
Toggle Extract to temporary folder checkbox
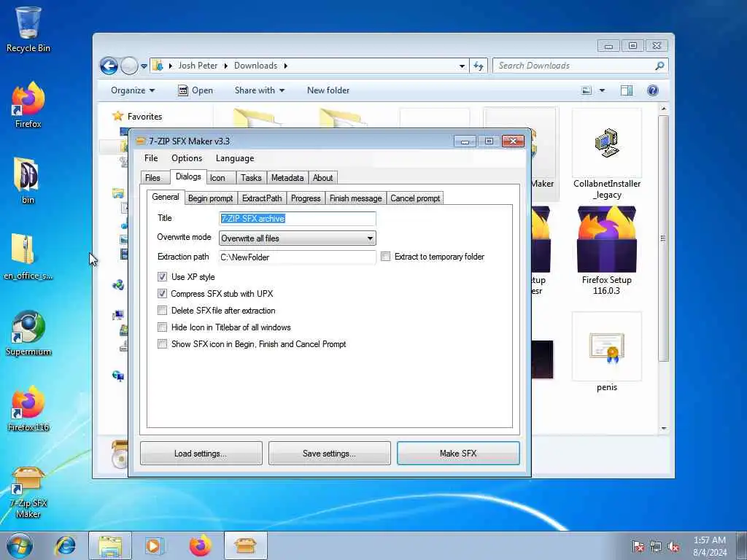(385, 257)
